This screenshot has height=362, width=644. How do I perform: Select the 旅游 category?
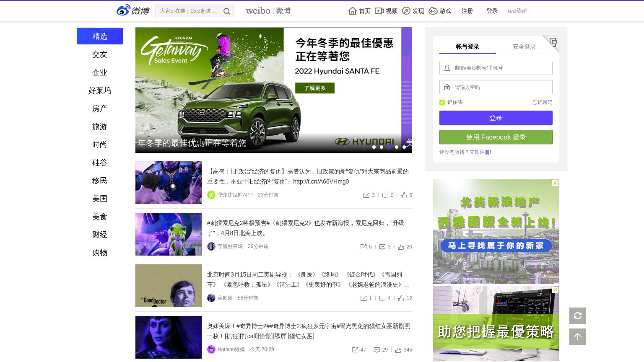(100, 127)
